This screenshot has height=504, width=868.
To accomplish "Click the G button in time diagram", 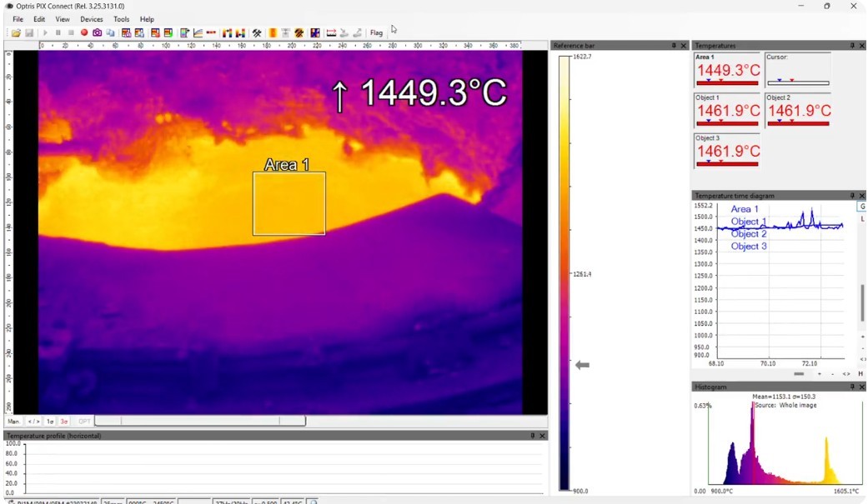I will pos(862,207).
